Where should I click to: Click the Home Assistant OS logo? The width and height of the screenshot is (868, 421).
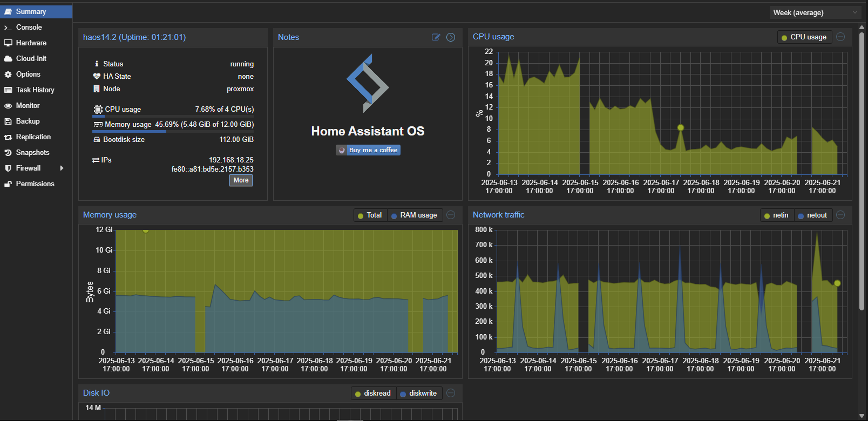click(368, 83)
